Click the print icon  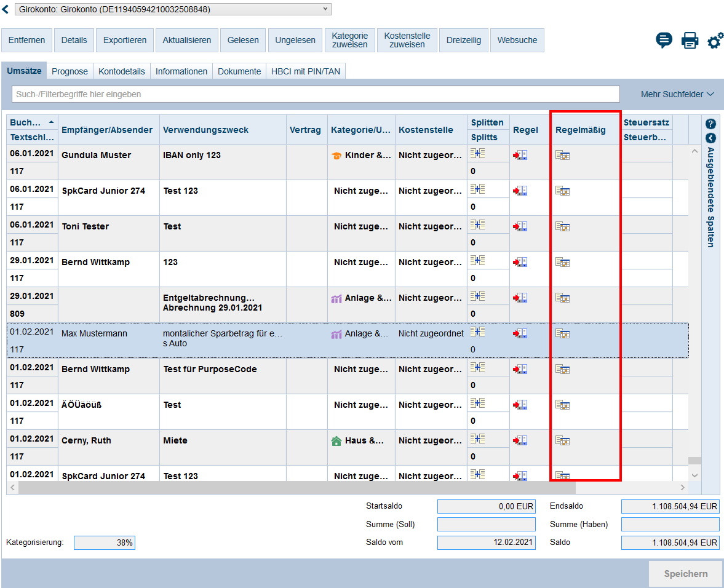point(690,41)
